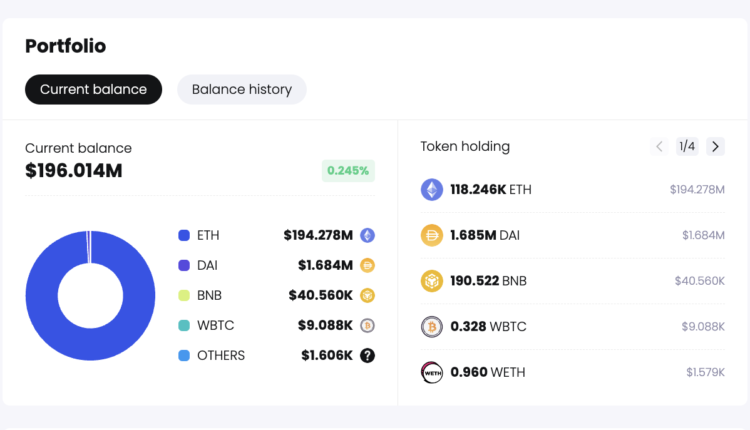Click the 0.245% change badge
Screen dimensions: 750x430
(348, 170)
